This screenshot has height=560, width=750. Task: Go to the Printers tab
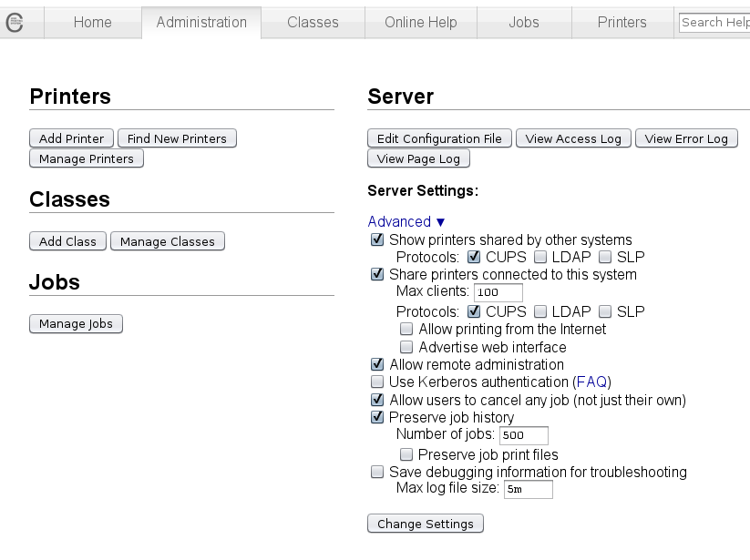click(622, 23)
